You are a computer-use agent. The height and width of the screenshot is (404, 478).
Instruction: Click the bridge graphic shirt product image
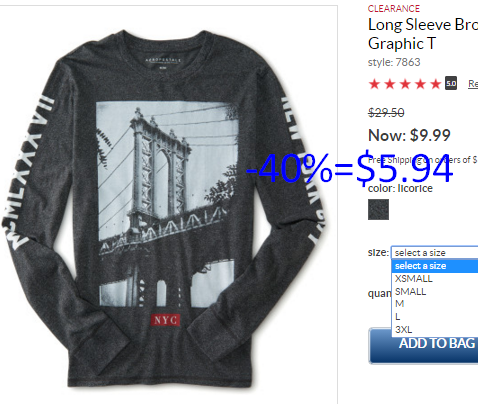(166, 207)
